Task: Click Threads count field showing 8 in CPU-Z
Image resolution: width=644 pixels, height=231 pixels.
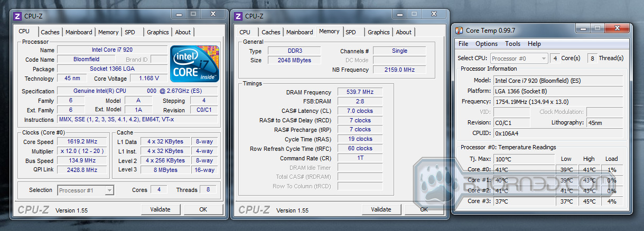Action: coord(208,190)
